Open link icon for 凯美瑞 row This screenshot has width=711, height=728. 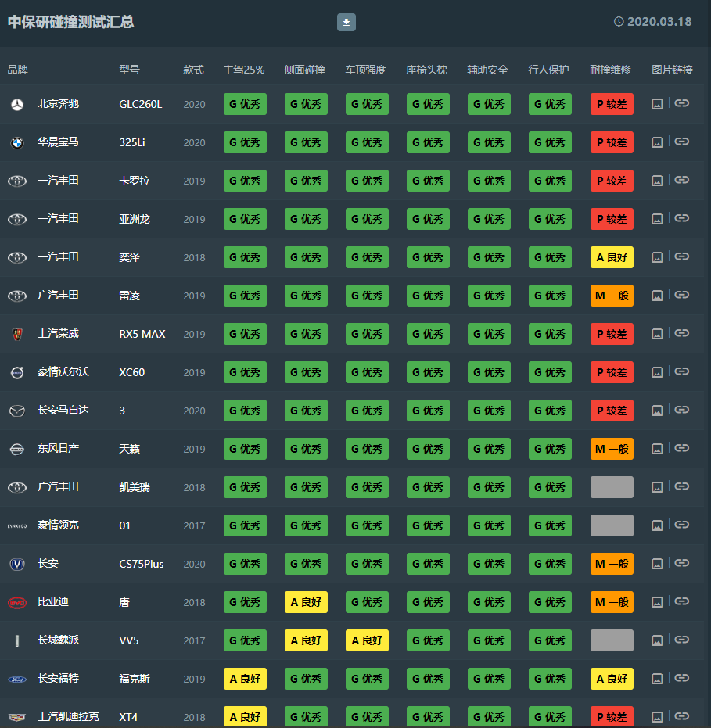point(682,486)
